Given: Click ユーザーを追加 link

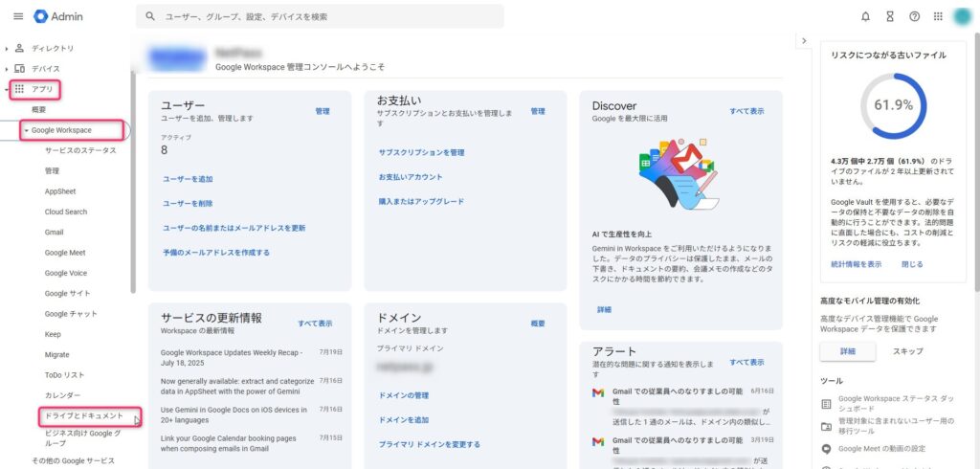Looking at the screenshot, I should (188, 179).
